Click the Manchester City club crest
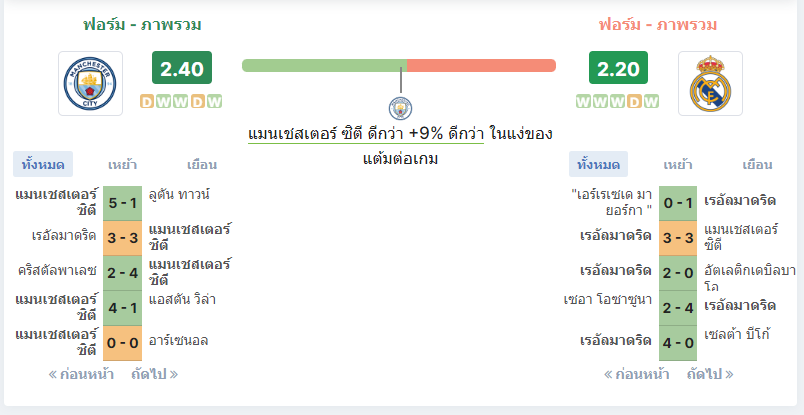This screenshot has height=415, width=804. click(90, 84)
